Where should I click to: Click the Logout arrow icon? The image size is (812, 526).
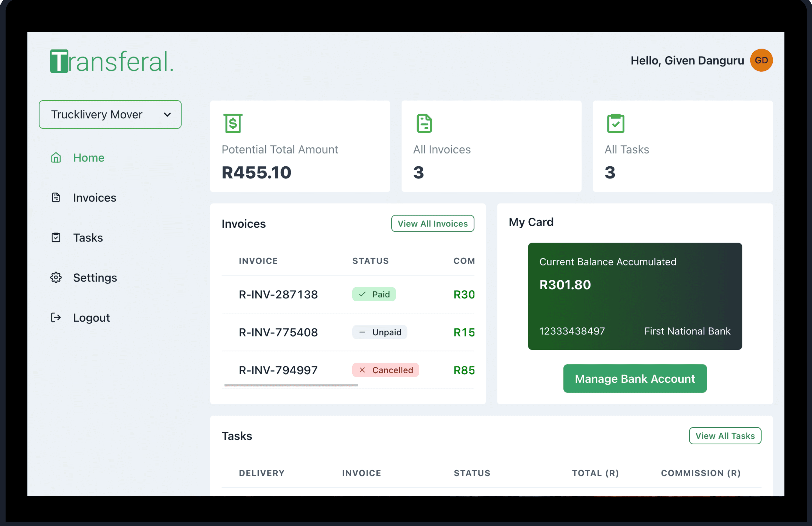[56, 317]
